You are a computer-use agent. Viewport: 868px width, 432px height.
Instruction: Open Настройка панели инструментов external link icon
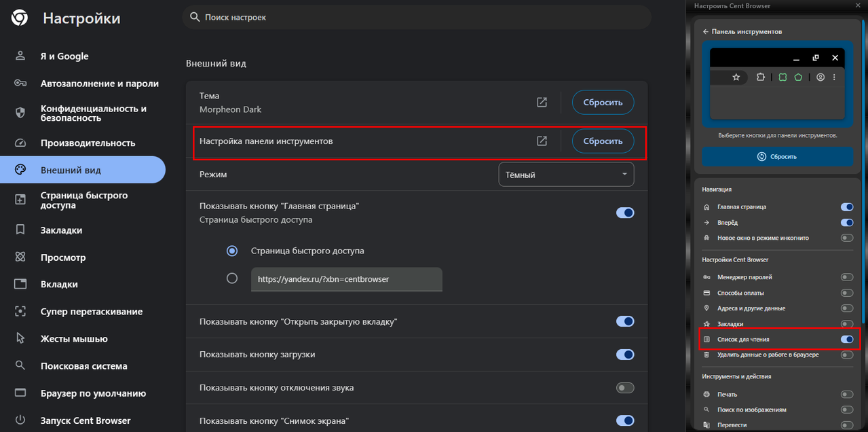[x=542, y=141]
